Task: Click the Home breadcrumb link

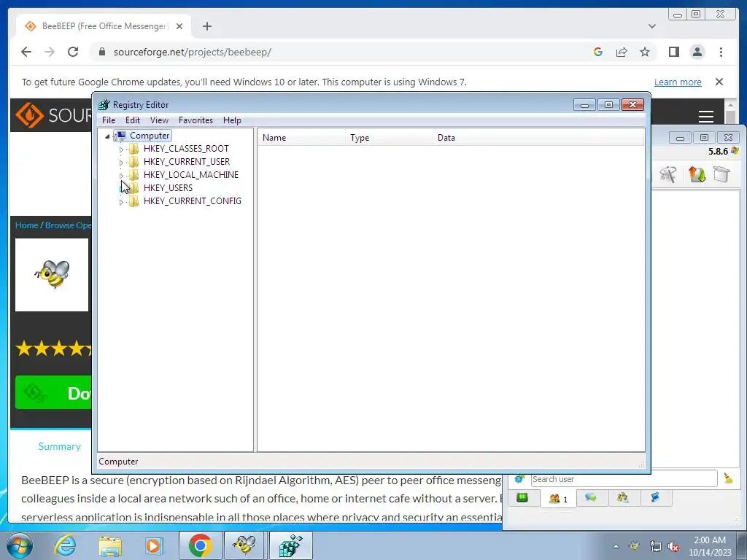Action: (x=26, y=225)
